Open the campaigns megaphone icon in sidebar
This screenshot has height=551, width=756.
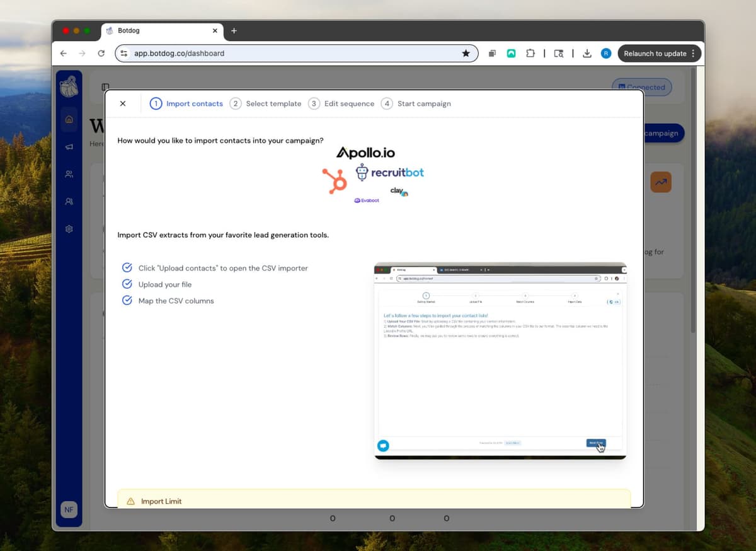[69, 147]
